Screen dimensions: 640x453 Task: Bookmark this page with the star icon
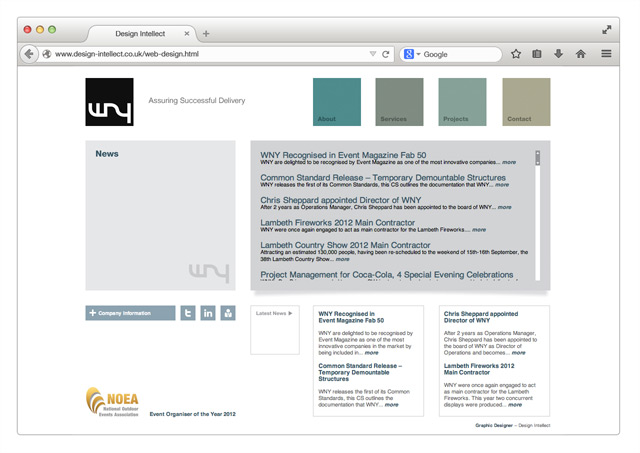click(x=516, y=54)
